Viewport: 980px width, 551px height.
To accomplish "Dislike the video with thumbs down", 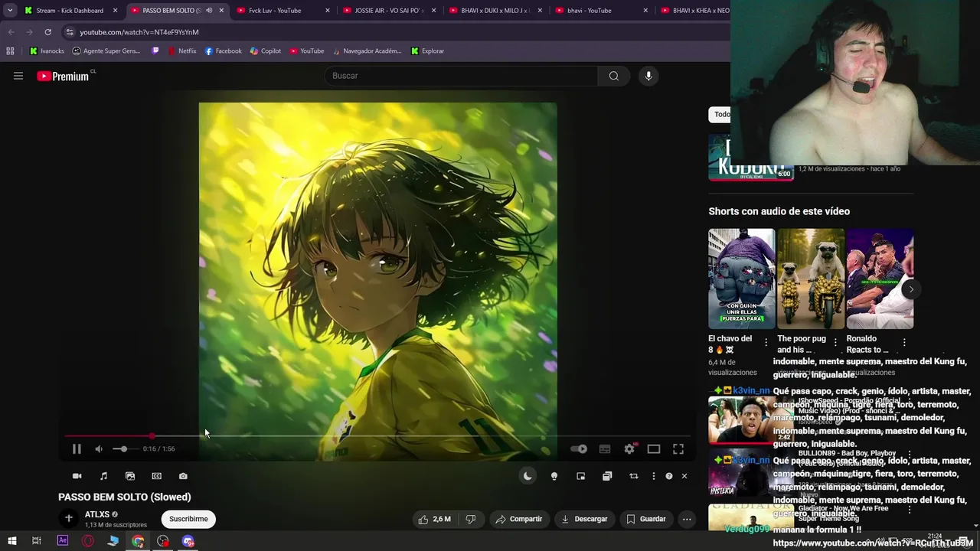I will pyautogui.click(x=471, y=519).
